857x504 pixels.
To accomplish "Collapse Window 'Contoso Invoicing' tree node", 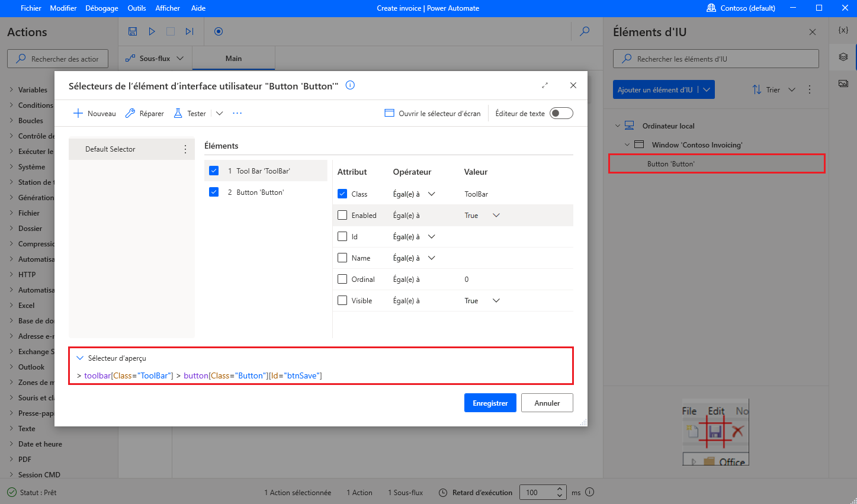I will (627, 145).
